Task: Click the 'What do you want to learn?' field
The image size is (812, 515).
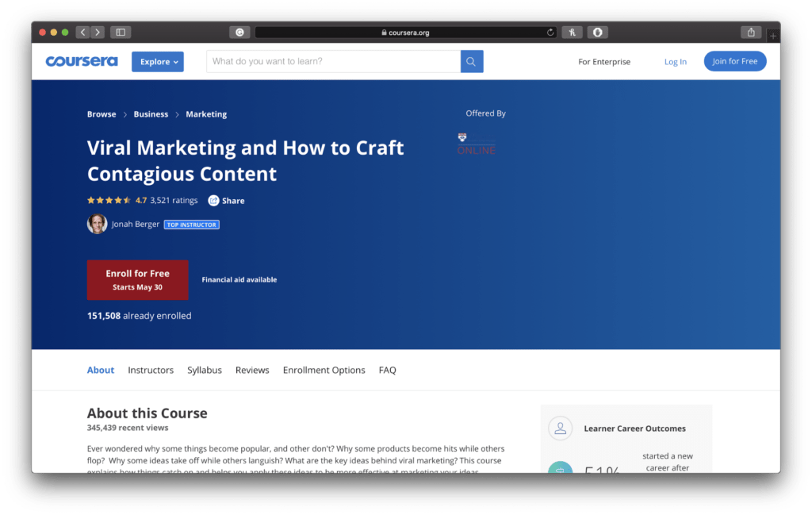Action: 334,61
